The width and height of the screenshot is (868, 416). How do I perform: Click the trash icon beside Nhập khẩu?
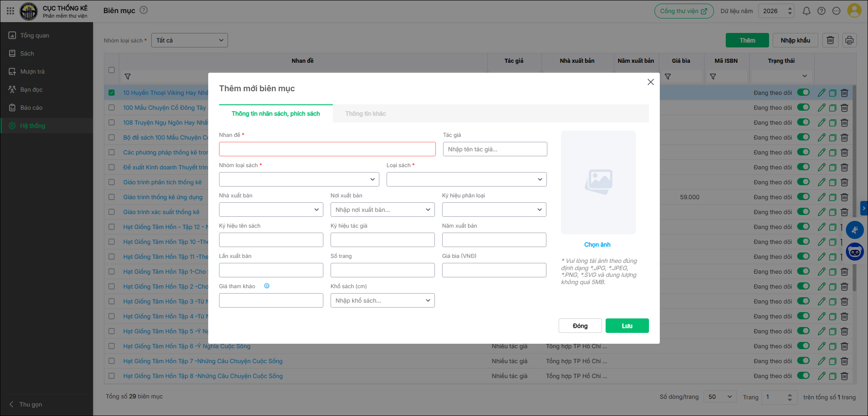tap(830, 40)
